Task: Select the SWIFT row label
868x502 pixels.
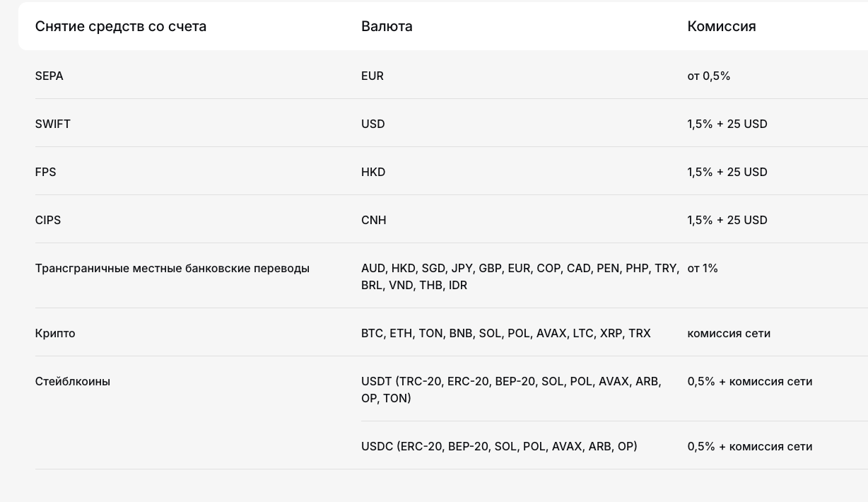Action: (x=53, y=124)
